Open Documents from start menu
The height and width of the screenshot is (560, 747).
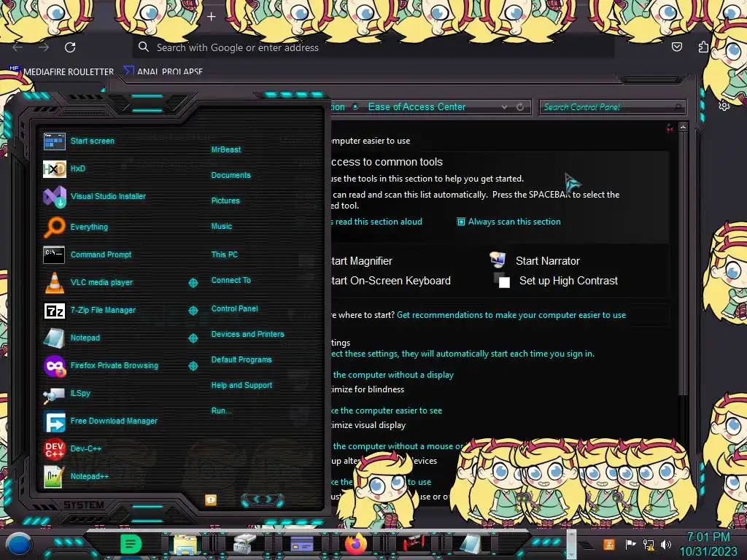[231, 175]
